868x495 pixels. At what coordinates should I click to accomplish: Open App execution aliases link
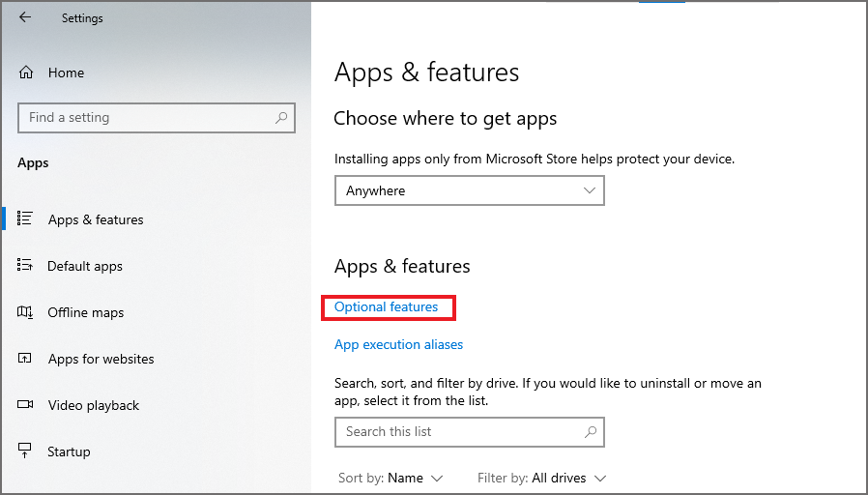tap(398, 344)
